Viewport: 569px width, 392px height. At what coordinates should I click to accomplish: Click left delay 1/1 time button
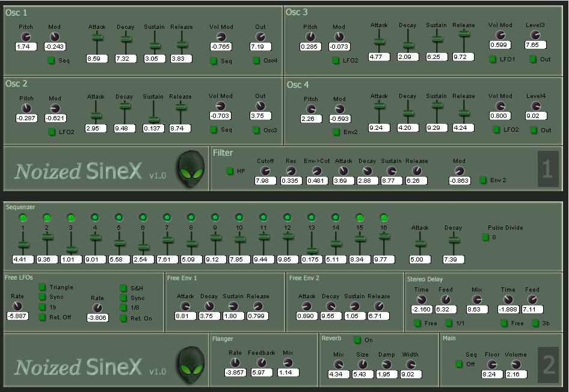[449, 323]
